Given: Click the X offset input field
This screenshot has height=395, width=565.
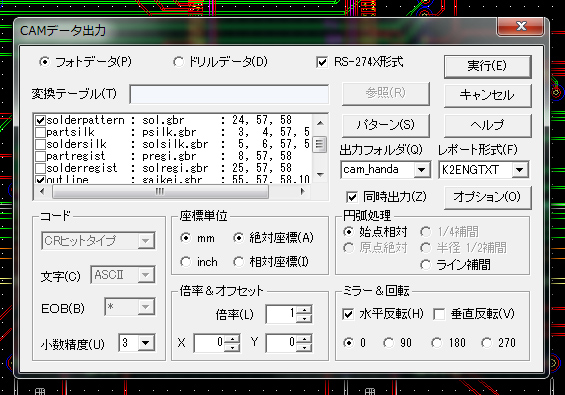Looking at the screenshot, I should pos(210,343).
